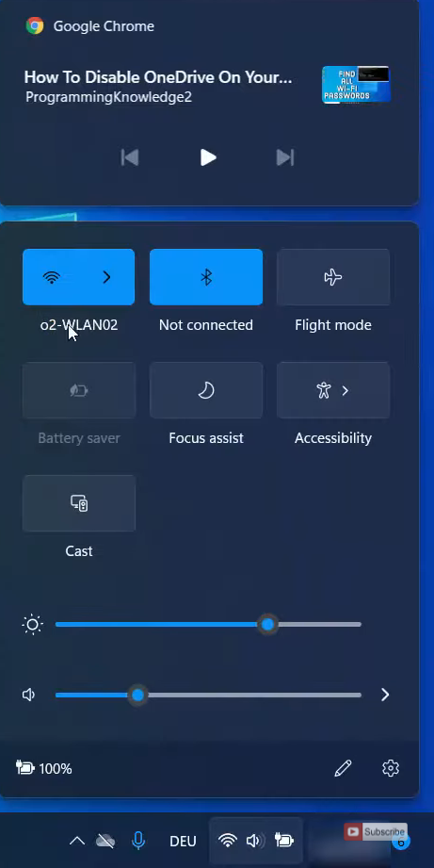Open battery settings showing 100%
434x868 pixels.
click(x=44, y=768)
